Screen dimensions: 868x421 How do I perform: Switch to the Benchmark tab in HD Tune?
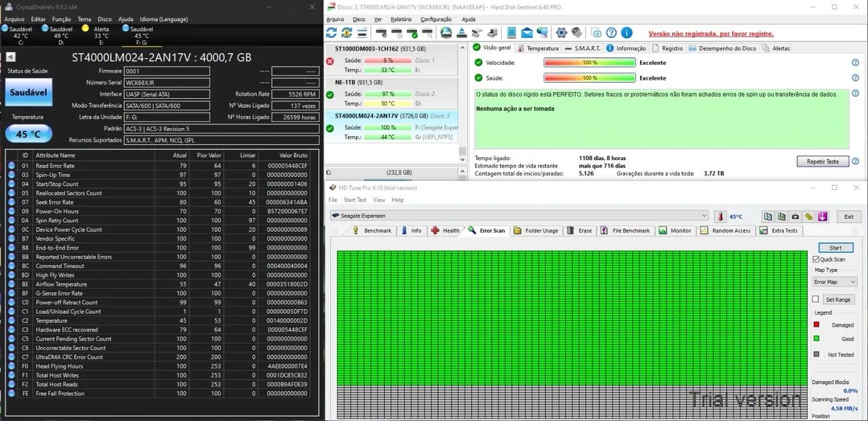pyautogui.click(x=372, y=230)
